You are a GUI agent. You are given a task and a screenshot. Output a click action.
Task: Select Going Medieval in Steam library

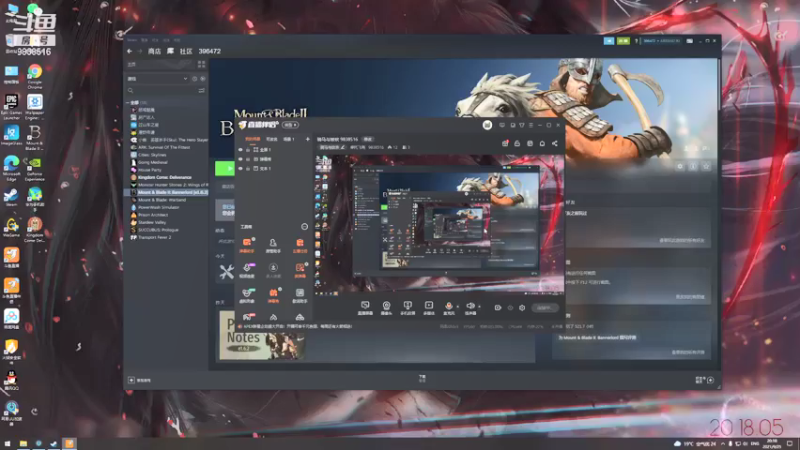[x=153, y=162]
